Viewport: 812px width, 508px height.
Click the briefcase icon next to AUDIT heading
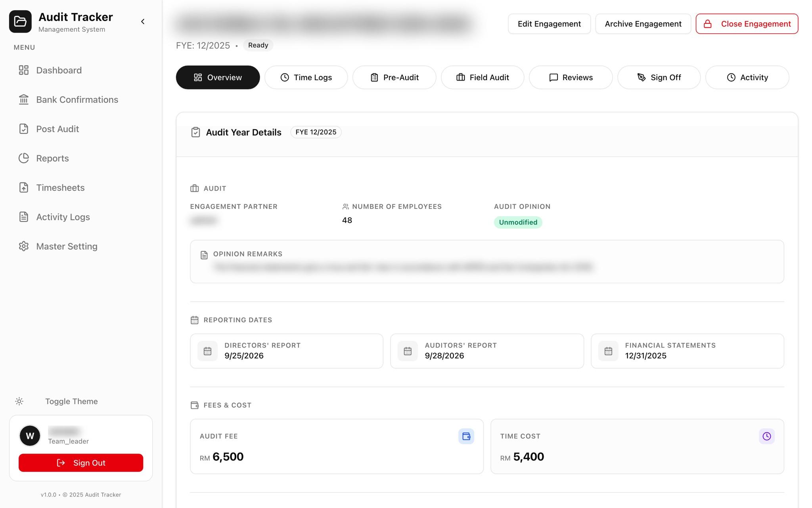(x=194, y=189)
